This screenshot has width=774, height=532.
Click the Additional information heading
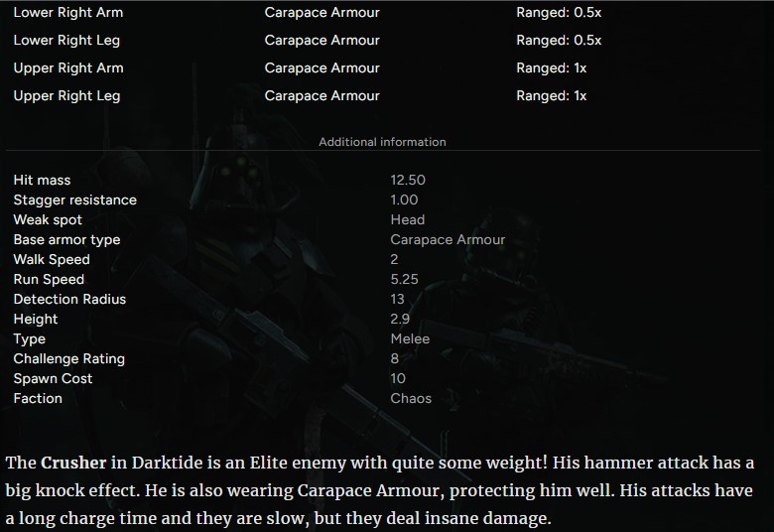point(382,142)
